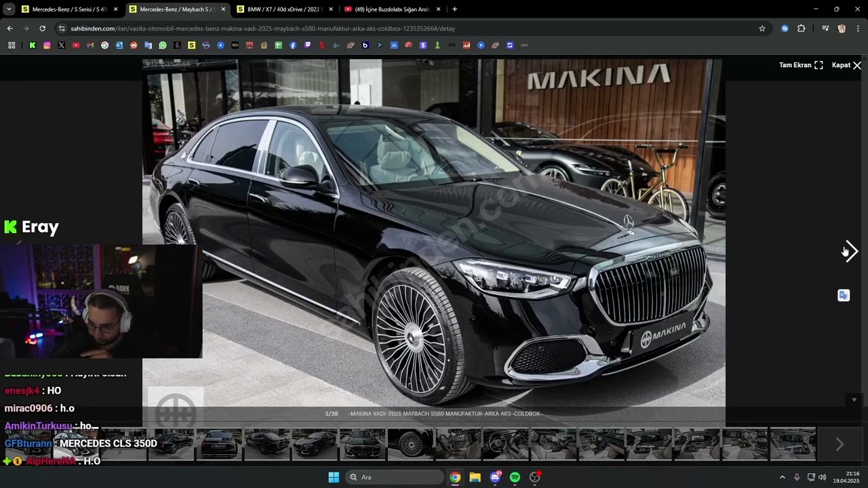The width and height of the screenshot is (868, 488).
Task: Expand the tab search dropdown
Action: pos(9,9)
